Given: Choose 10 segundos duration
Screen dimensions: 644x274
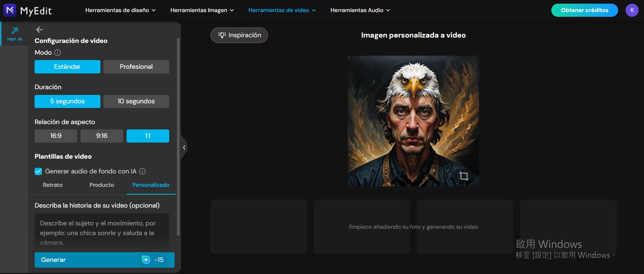Looking at the screenshot, I should click(136, 101).
